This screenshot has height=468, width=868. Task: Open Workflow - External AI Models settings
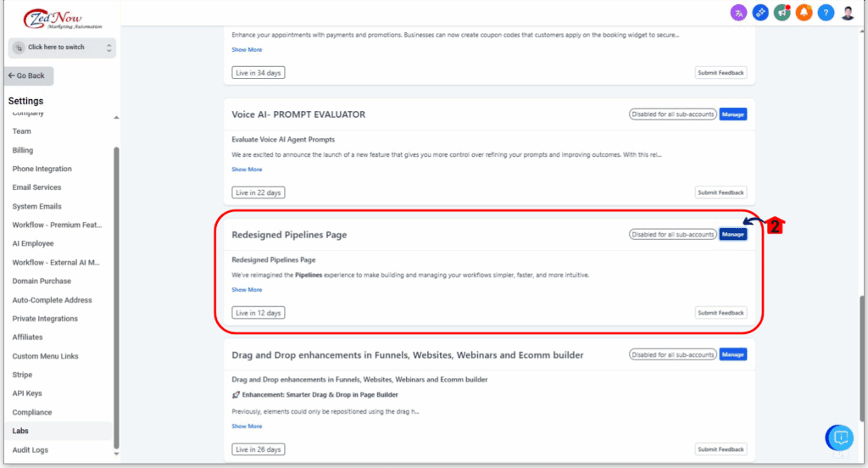[56, 263]
